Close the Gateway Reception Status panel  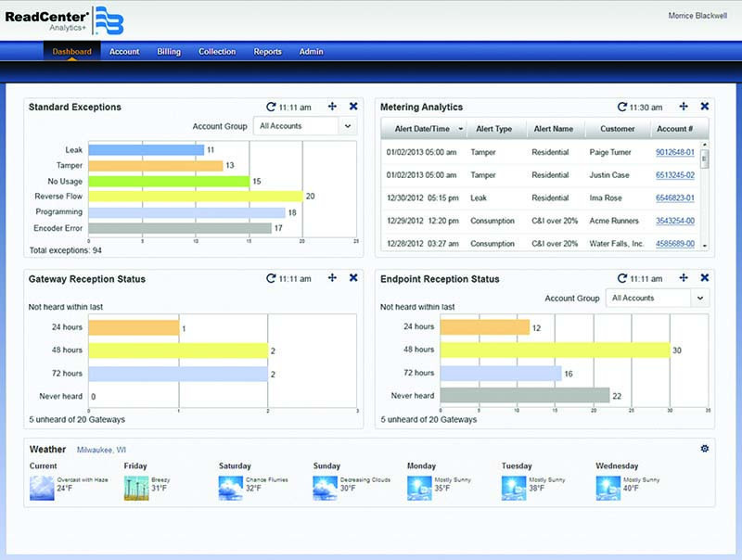tap(352, 278)
